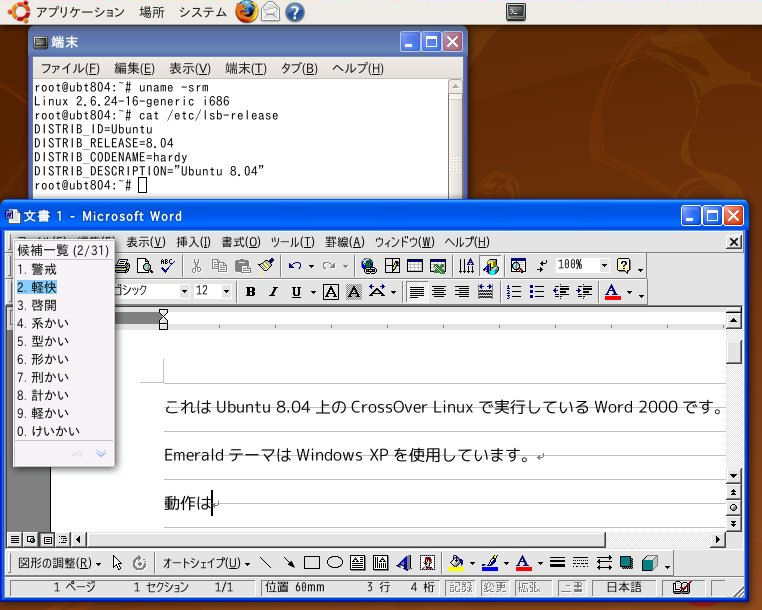The height and width of the screenshot is (610, 762).
Task: Open the 100% zoom dropdown
Action: [604, 265]
